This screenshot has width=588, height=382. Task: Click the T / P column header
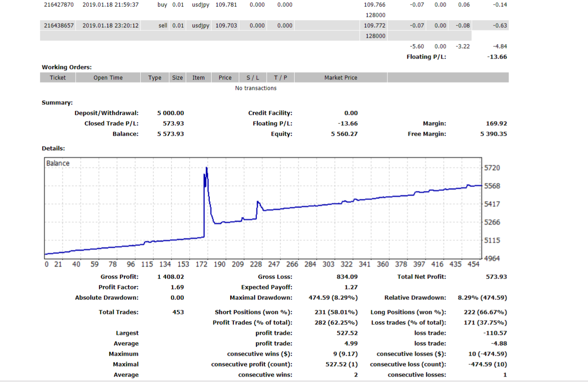tap(281, 78)
